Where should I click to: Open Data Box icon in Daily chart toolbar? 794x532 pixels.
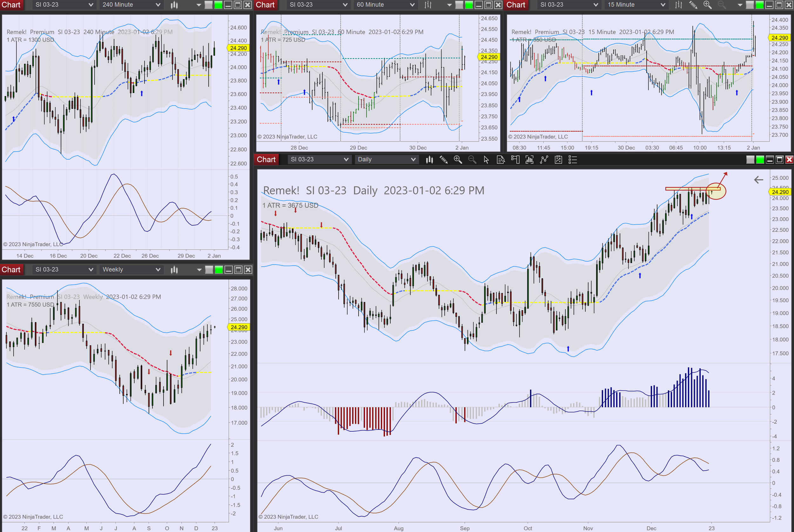501,159
